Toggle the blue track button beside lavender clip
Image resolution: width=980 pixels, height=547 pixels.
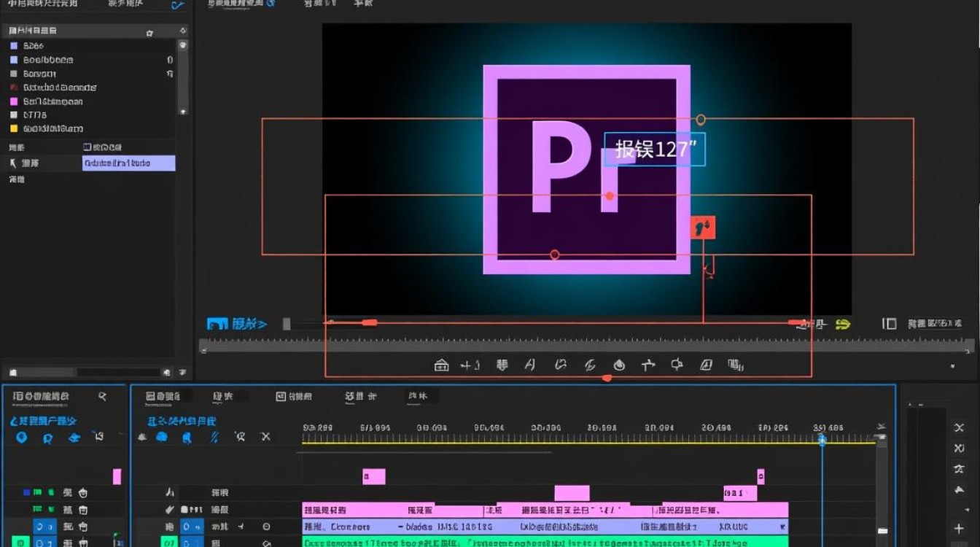point(192,527)
